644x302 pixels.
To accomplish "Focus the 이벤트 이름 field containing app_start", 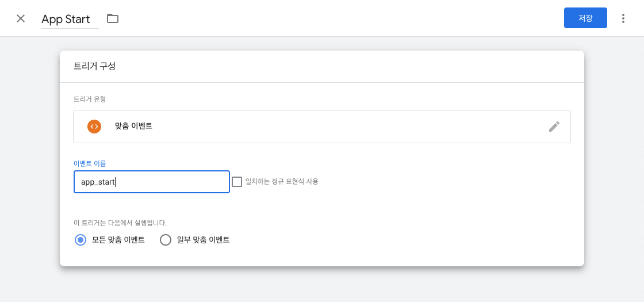I will [x=151, y=182].
